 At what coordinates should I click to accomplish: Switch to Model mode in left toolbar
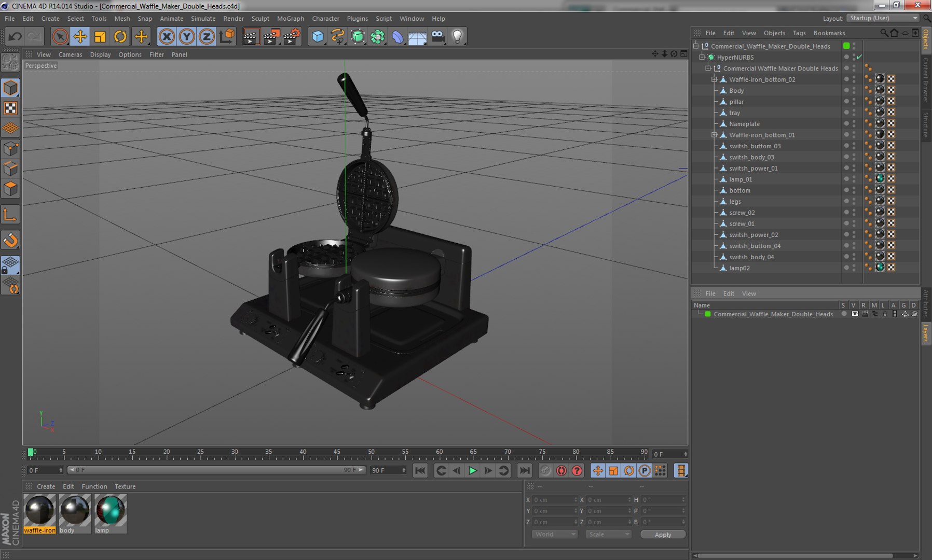coord(10,88)
